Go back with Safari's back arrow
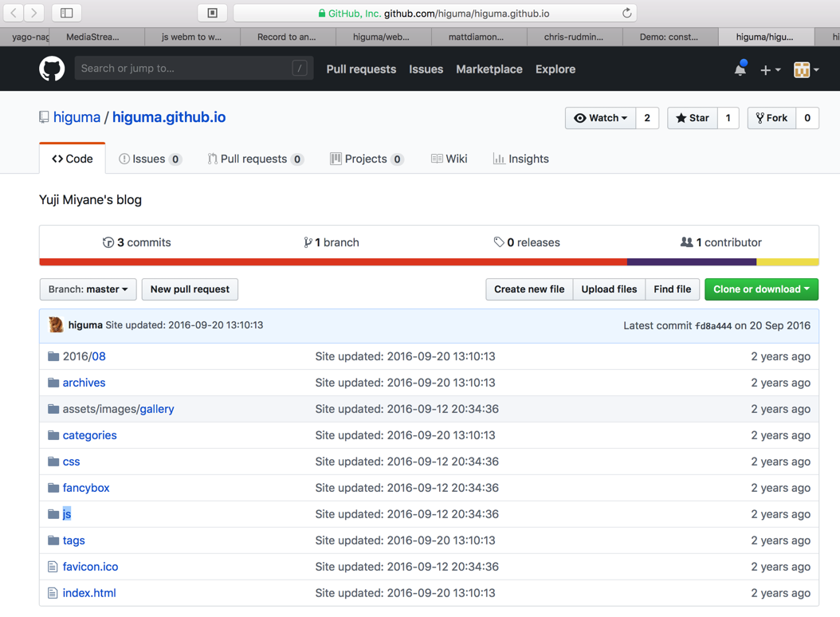This screenshot has width=840, height=617. 14,12
